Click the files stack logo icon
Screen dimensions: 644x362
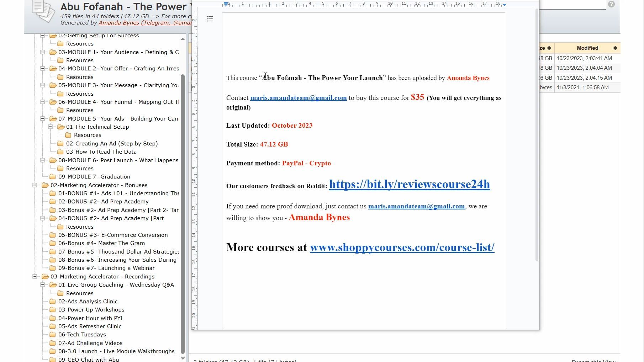pyautogui.click(x=43, y=11)
